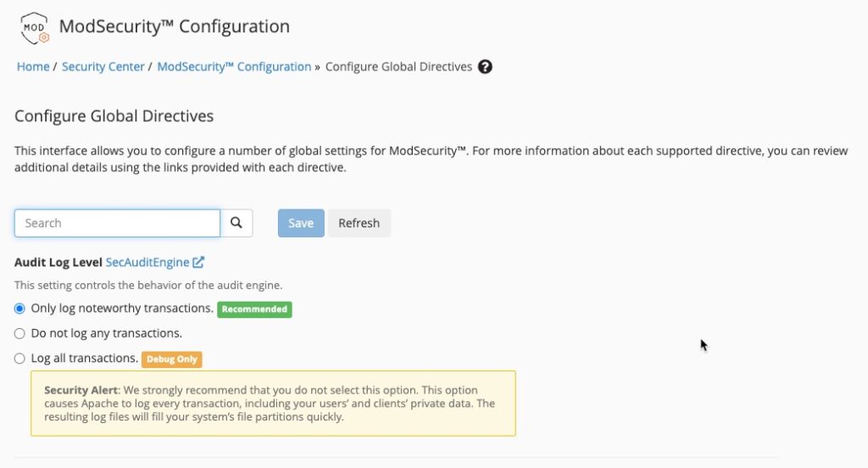This screenshot has width=868, height=468.
Task: Click the external link icon beside SecAuditEngine
Action: pos(198,263)
